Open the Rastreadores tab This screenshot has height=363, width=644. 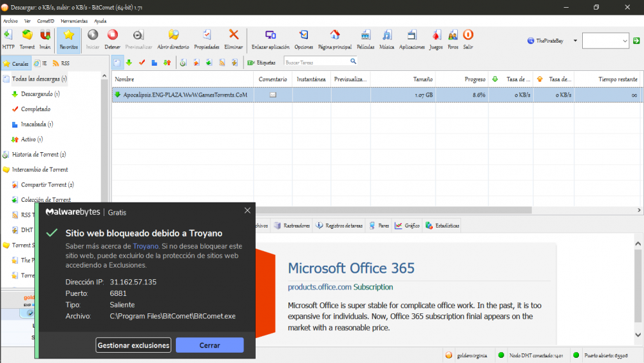click(292, 225)
